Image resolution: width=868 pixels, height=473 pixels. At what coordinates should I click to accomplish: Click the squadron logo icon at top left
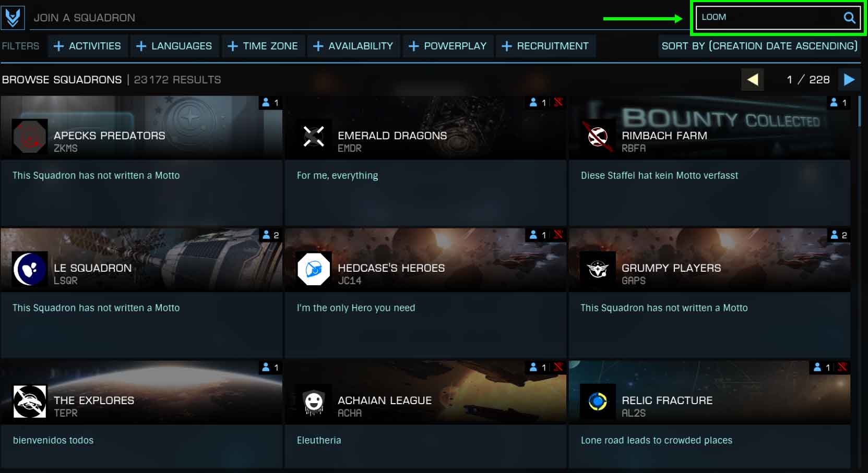13,18
